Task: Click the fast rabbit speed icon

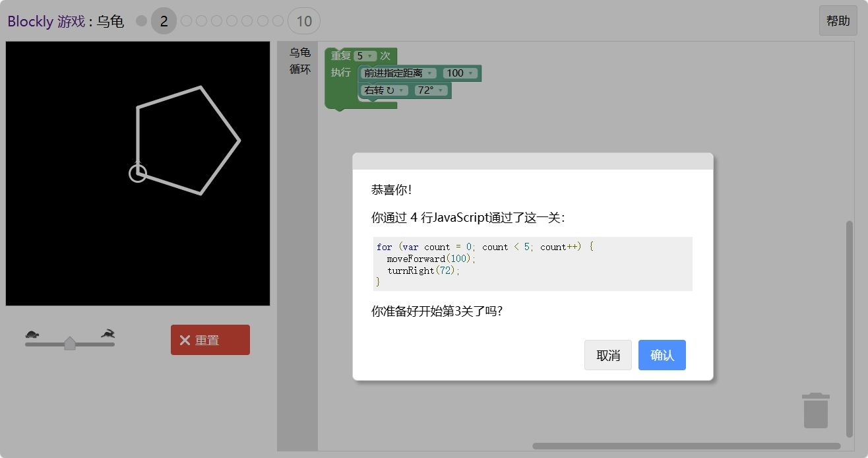Action: pyautogui.click(x=108, y=333)
